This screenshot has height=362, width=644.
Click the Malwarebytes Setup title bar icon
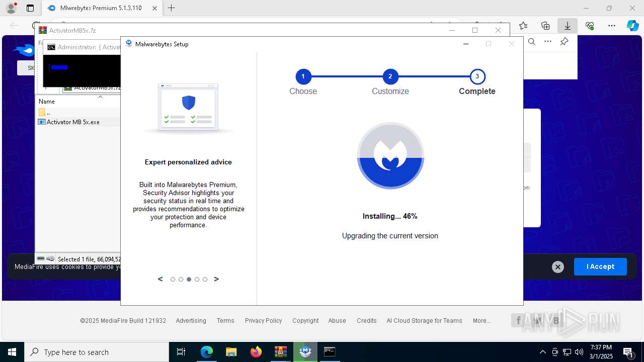129,44
